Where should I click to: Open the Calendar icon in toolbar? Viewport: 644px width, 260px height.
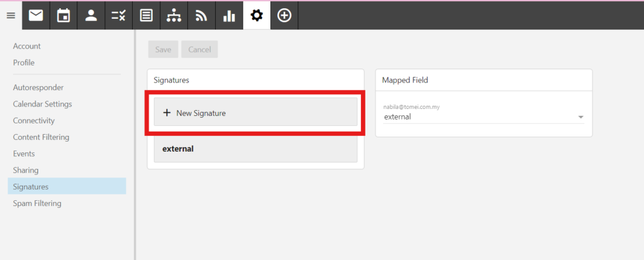tap(64, 16)
